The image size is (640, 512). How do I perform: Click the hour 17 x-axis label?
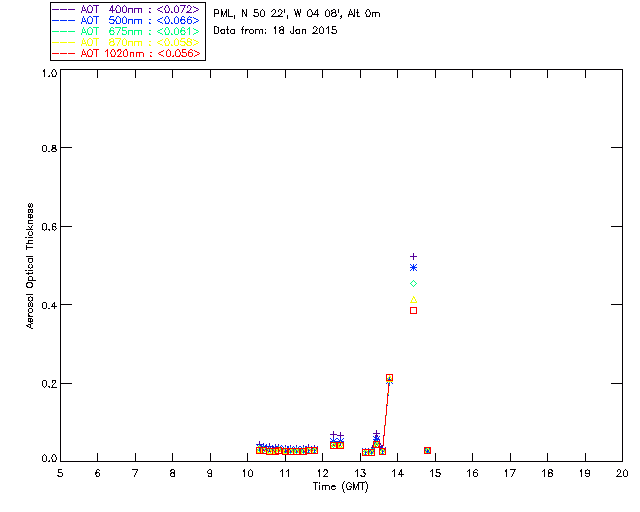510,473
